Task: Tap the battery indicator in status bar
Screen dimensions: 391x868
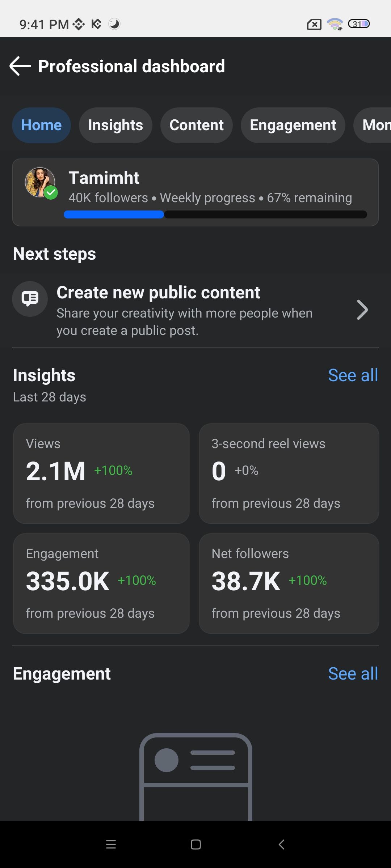Action: click(x=358, y=24)
